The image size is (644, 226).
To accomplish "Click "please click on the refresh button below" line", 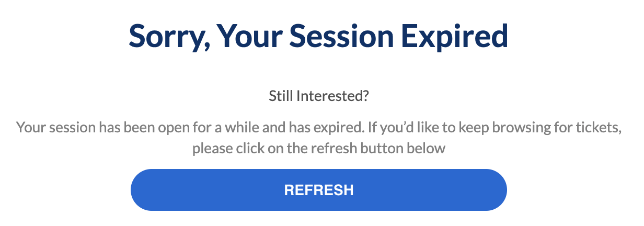I will coord(318,149).
